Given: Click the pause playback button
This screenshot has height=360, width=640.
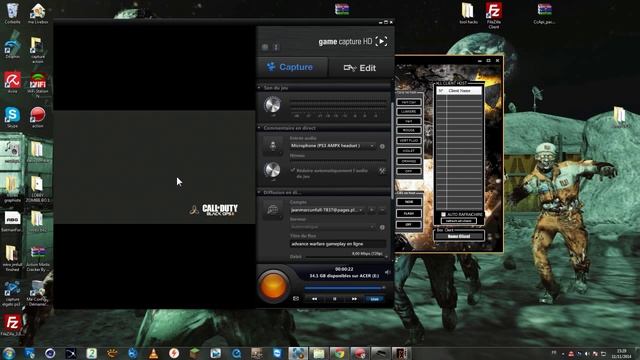Looking at the screenshot, I should tap(334, 299).
